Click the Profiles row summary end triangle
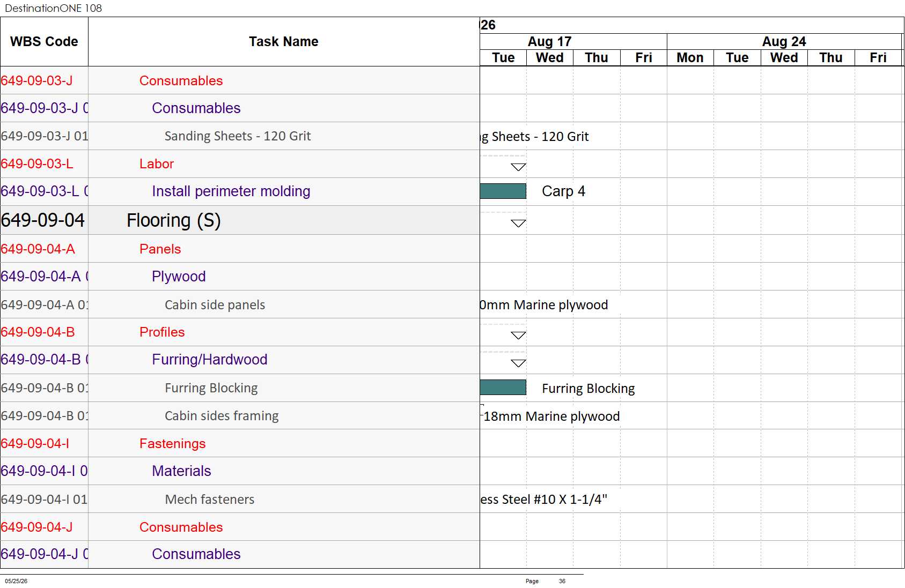The height and width of the screenshot is (588, 905). point(518,336)
